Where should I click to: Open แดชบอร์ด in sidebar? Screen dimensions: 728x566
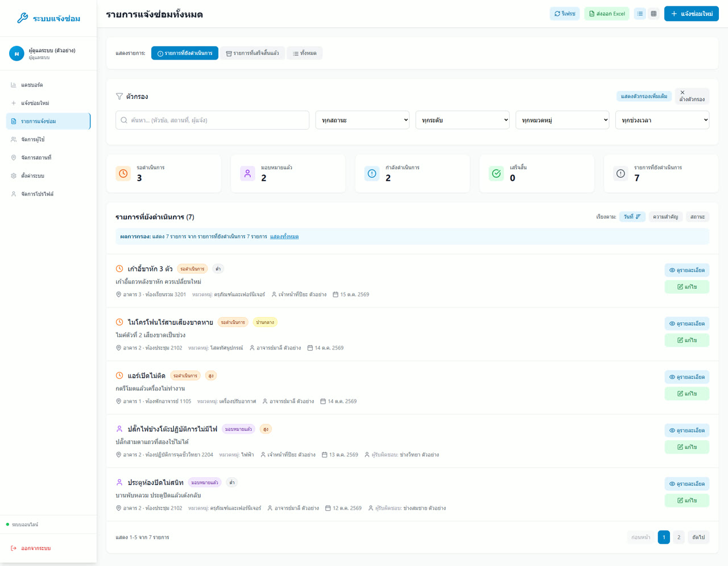click(x=48, y=85)
